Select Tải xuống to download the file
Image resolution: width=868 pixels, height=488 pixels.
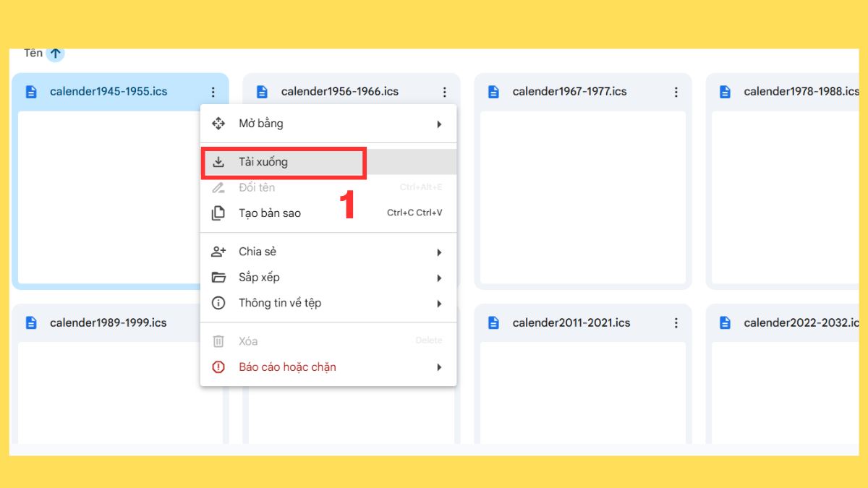(x=328, y=162)
